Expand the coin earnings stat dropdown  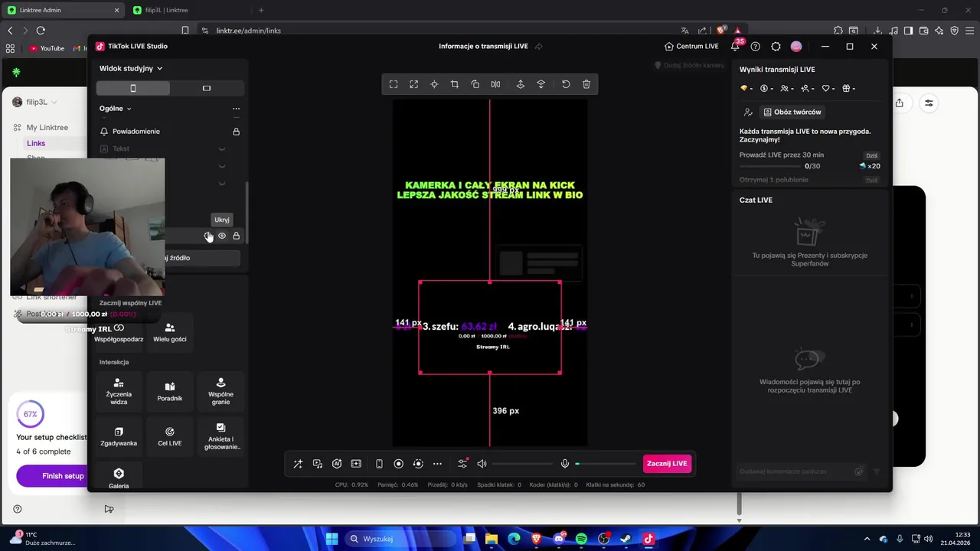point(766,89)
